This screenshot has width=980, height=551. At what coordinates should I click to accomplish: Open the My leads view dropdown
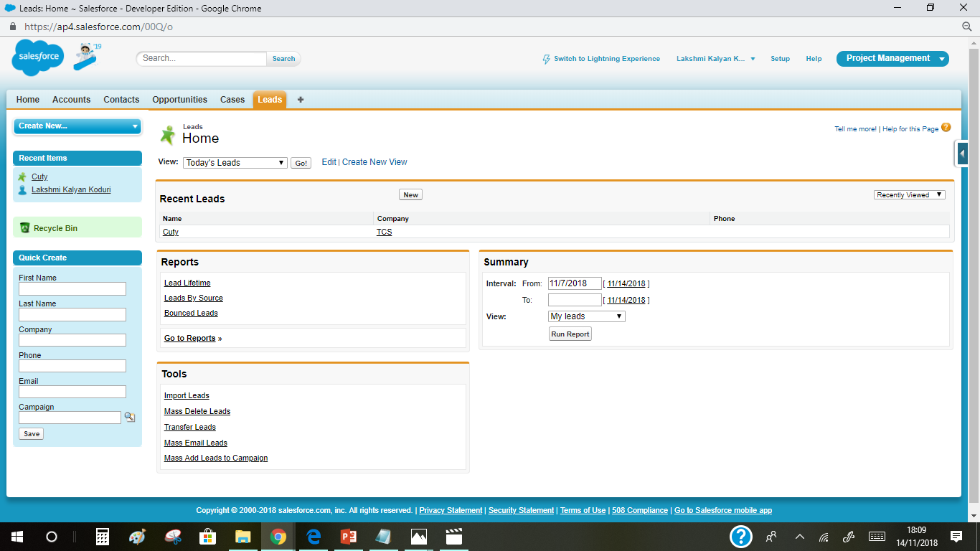[x=586, y=316]
